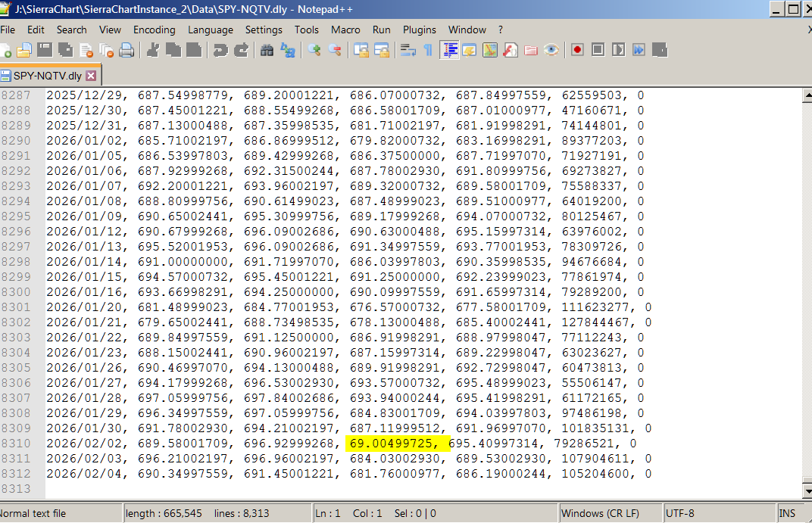Open the File menu

coord(8,30)
